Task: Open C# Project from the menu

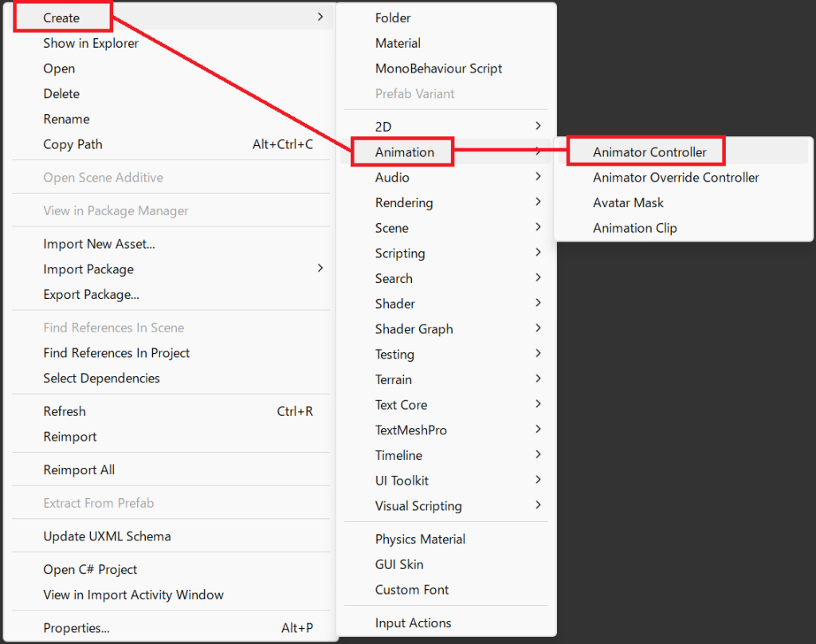Action: click(90, 570)
